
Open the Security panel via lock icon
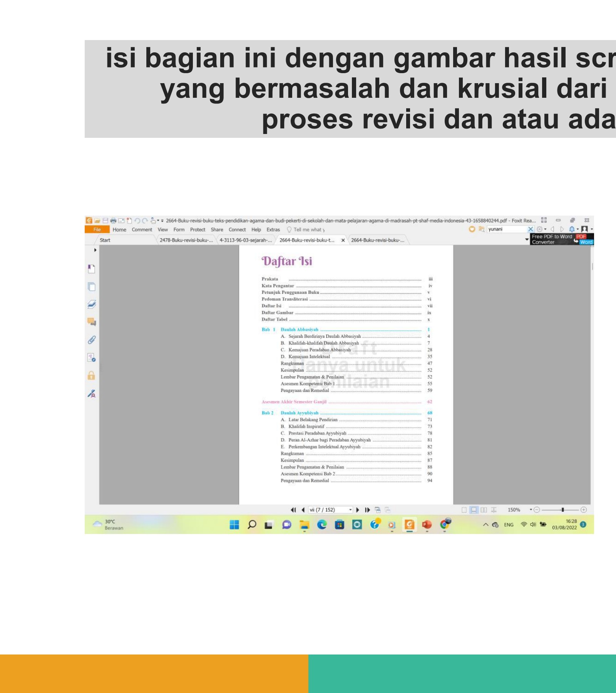91,370
